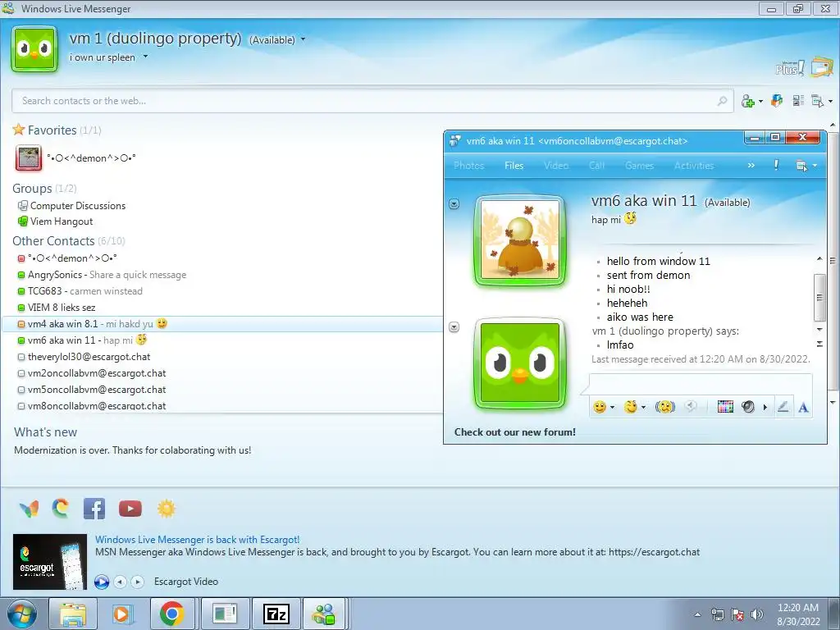Click the exclamation icon in chat window header

click(776, 165)
